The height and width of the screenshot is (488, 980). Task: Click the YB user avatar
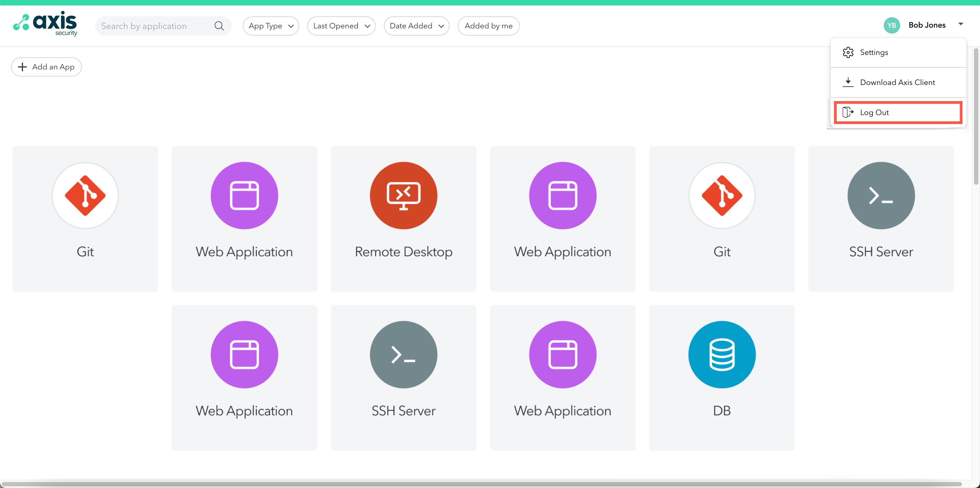(x=891, y=25)
